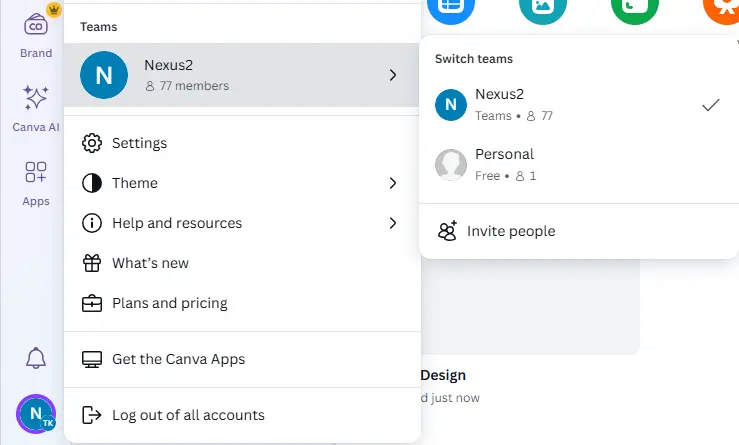Viewport: 739px width, 445px height.
Task: Select Get the Canva Apps
Action: [242, 359]
